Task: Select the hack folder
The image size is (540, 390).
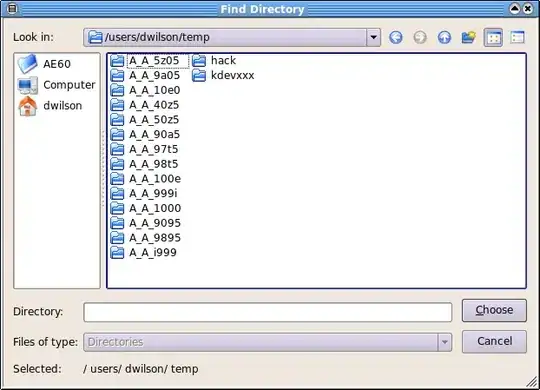Action: [214, 61]
